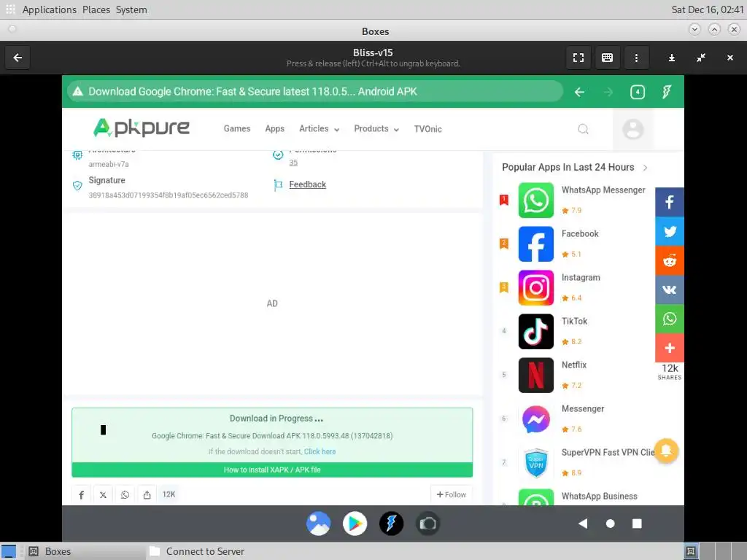
Task: Click the user account avatar icon
Action: tap(632, 129)
